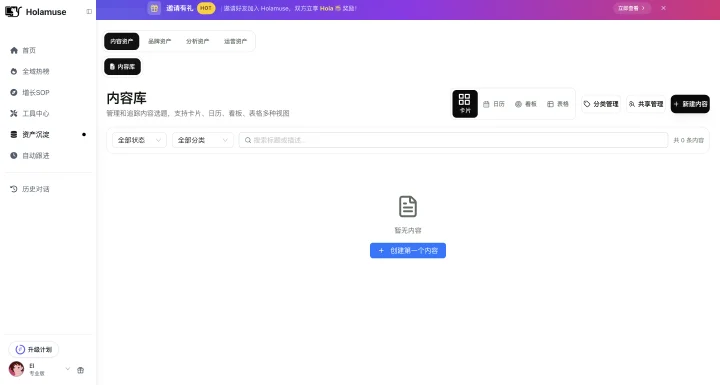Switch to the 品牌资产 tab
Viewport: 720px width, 385px height.
tap(159, 41)
